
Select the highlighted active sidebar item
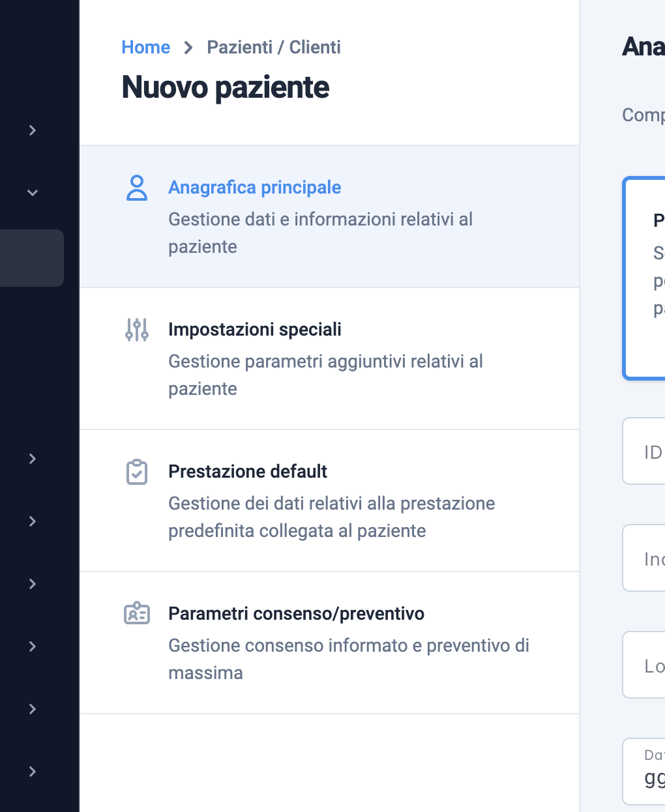(32, 258)
